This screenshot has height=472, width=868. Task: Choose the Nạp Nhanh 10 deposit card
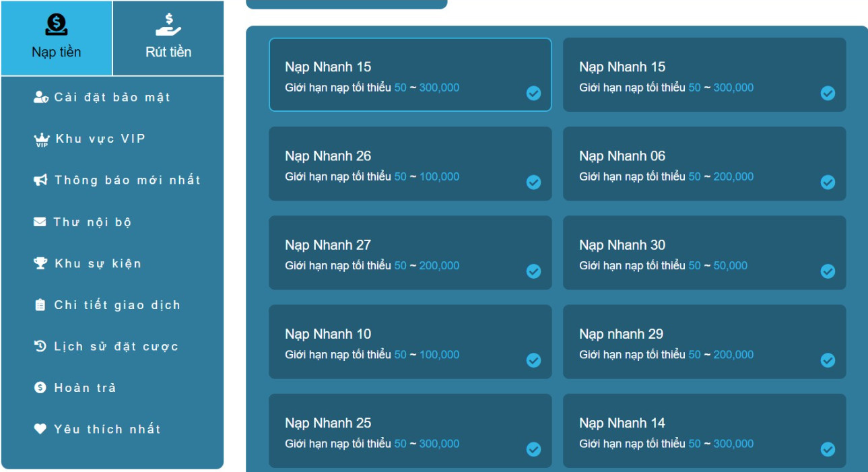pos(409,341)
